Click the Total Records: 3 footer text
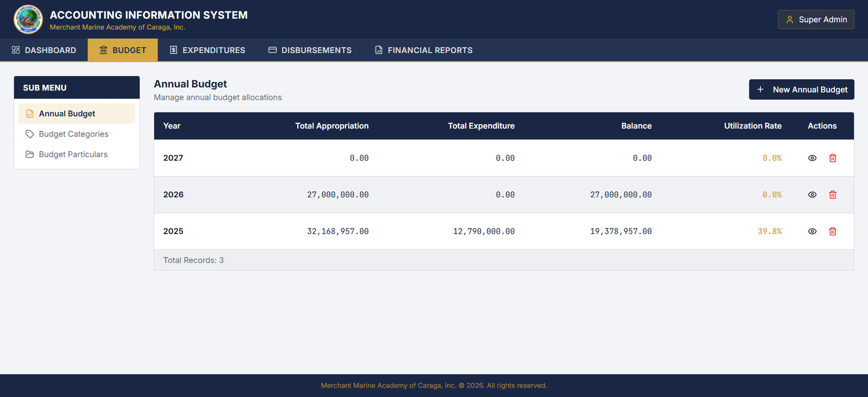Image resolution: width=868 pixels, height=397 pixels. coord(193,261)
